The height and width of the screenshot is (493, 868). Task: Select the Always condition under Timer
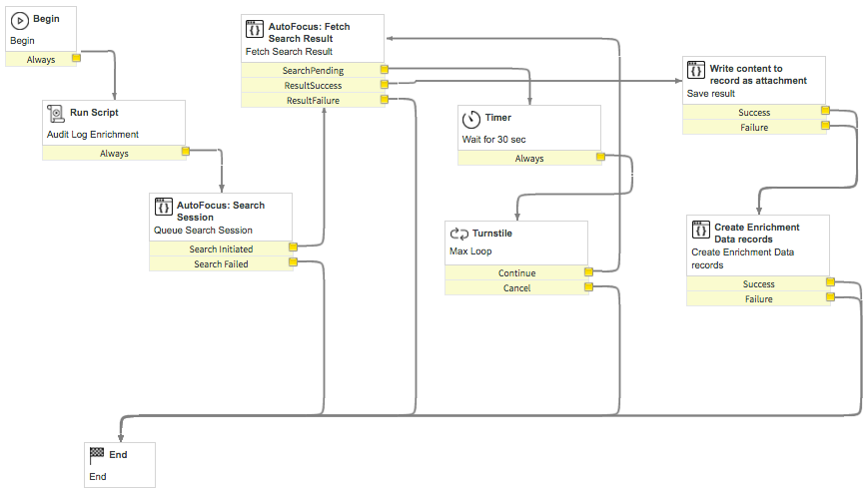529,159
